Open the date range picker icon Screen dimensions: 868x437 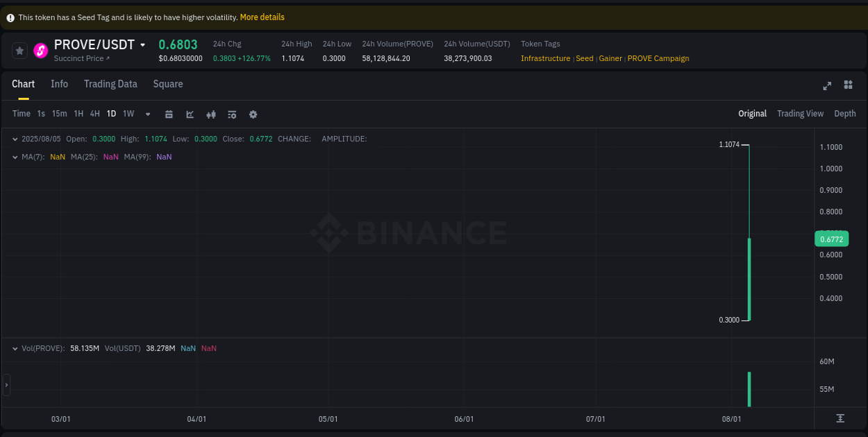(x=169, y=114)
